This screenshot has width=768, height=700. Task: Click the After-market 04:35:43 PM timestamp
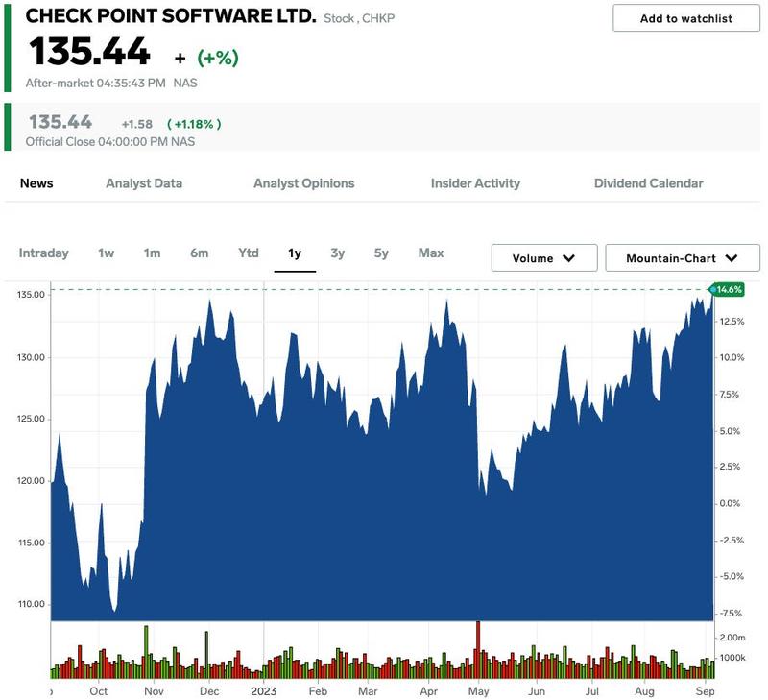click(x=95, y=83)
